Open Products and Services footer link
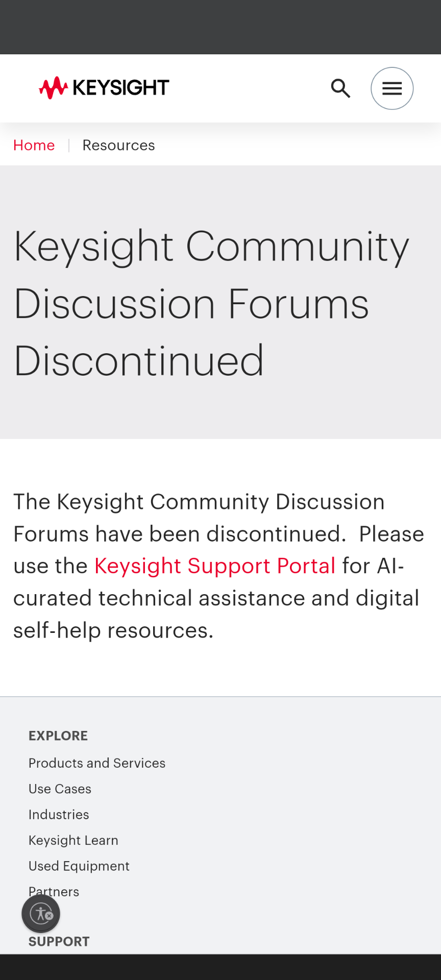Screen dimensions: 441x980 (x=97, y=763)
